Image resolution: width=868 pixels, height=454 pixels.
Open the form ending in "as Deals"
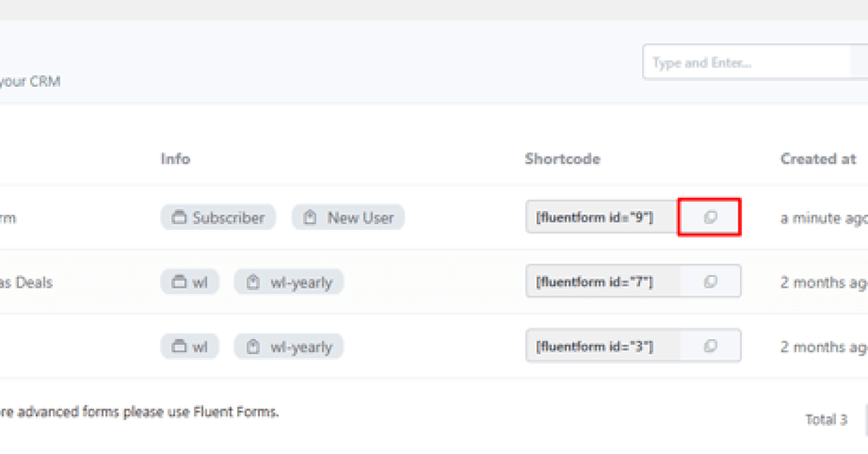click(x=25, y=282)
